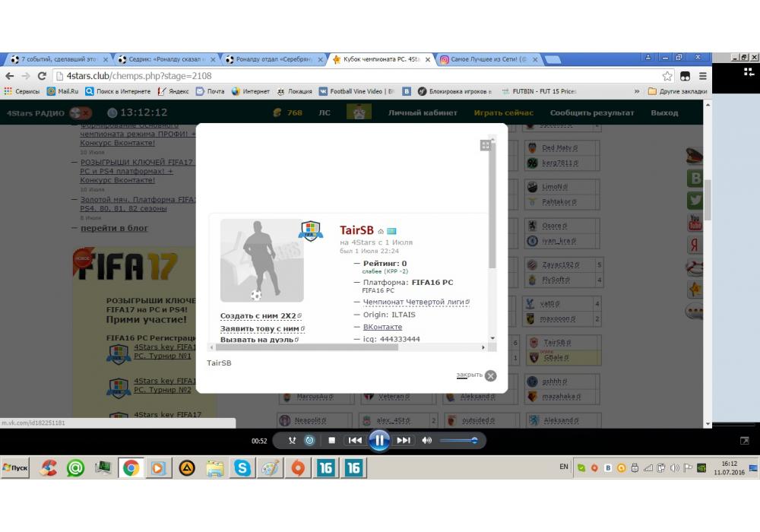Click the TairSB profile name
Viewport: 760px width, 532px height.
click(x=356, y=230)
